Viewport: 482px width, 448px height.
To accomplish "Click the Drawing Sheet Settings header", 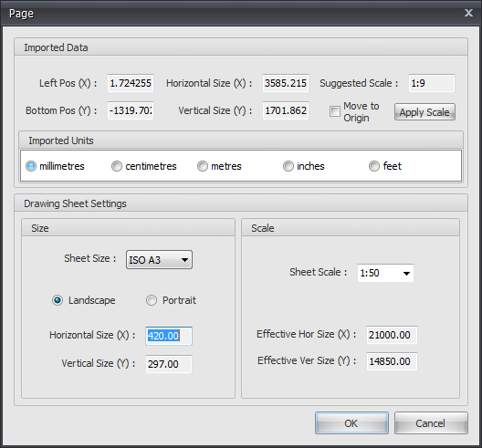I will click(x=241, y=203).
